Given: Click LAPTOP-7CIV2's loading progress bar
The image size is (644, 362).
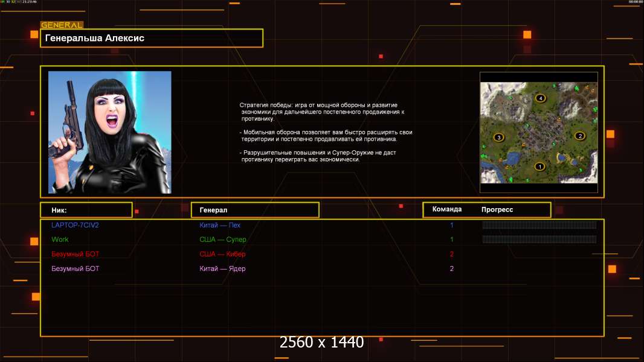Looking at the screenshot, I should (x=539, y=225).
